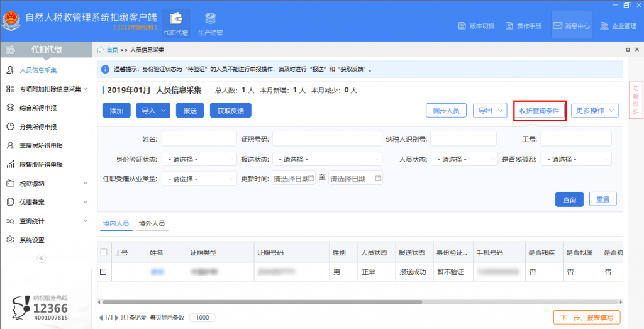Viewport: 644px width, 329px height.
Task: Select 分类所得申报 in the sidebar
Action: pyautogui.click(x=38, y=126)
